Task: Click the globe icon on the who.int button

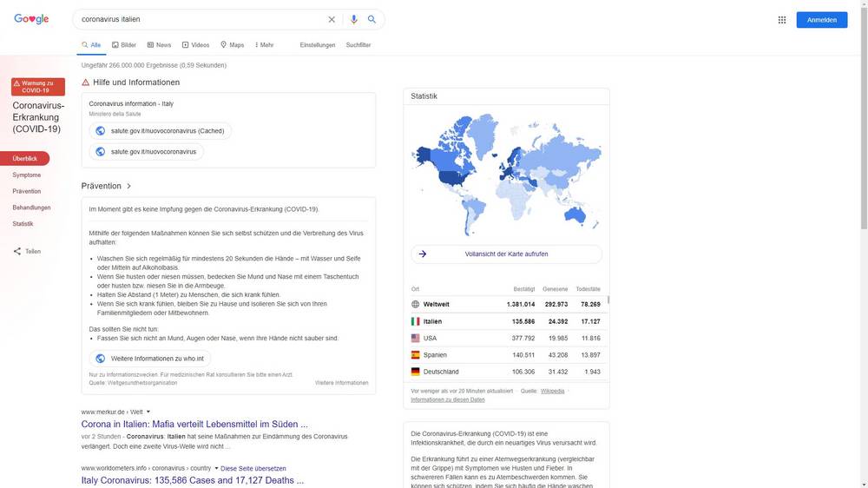Action: (x=100, y=359)
